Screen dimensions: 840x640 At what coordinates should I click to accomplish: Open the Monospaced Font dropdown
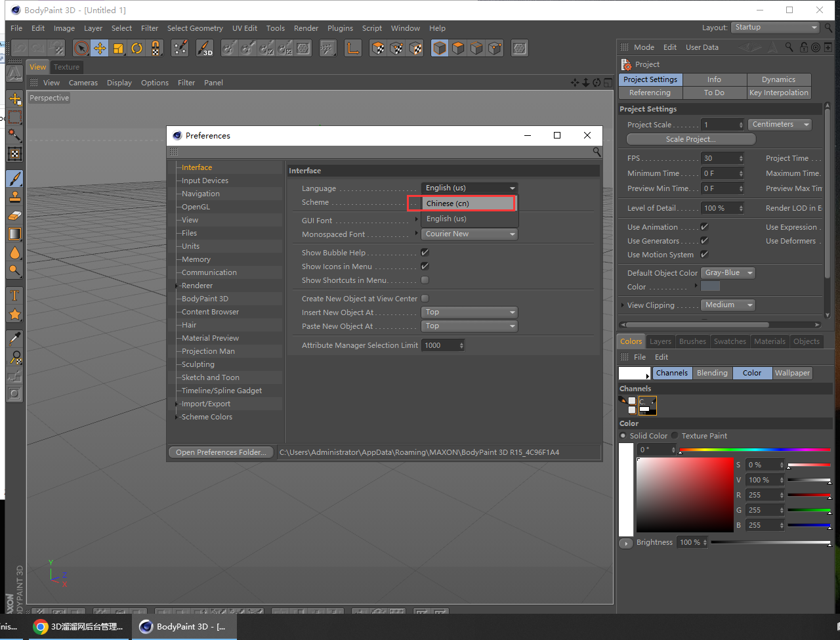[x=469, y=234]
